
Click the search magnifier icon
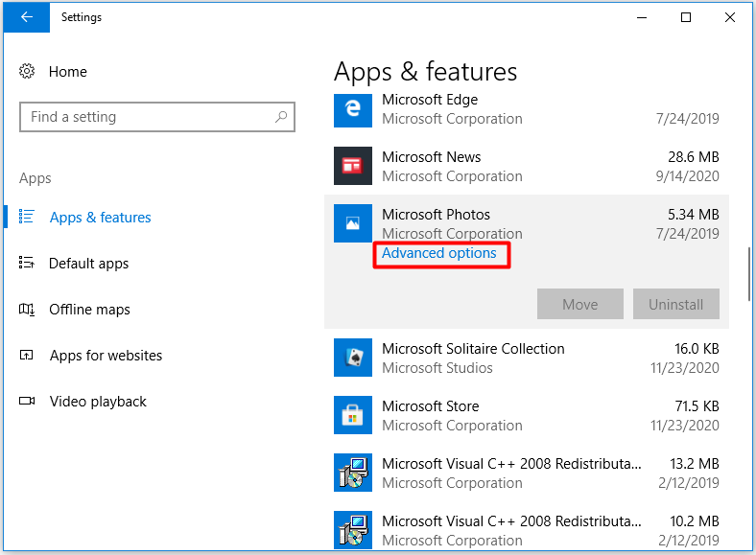click(x=281, y=117)
